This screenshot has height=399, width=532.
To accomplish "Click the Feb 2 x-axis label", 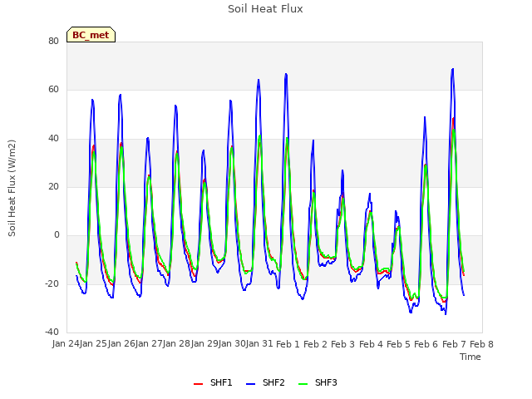I will tap(315, 344).
